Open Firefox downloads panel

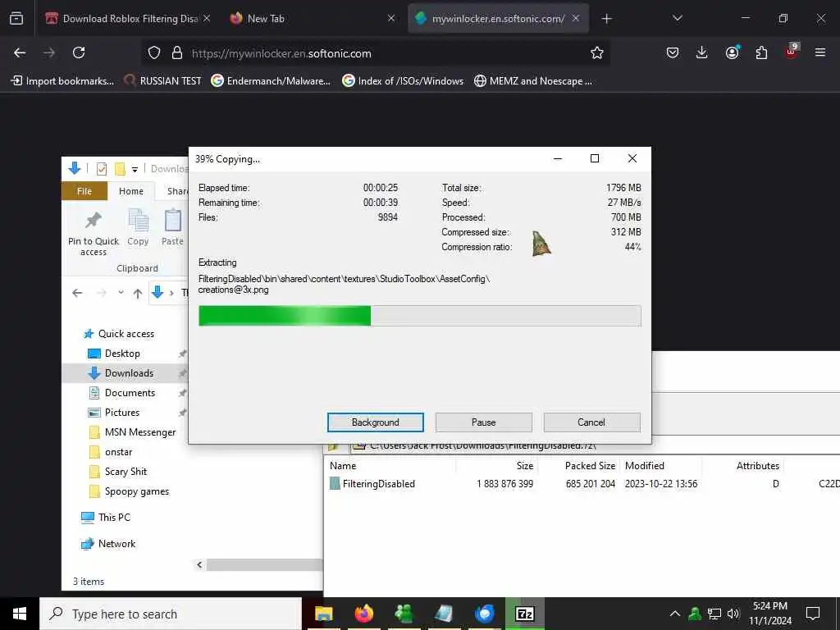(x=702, y=52)
